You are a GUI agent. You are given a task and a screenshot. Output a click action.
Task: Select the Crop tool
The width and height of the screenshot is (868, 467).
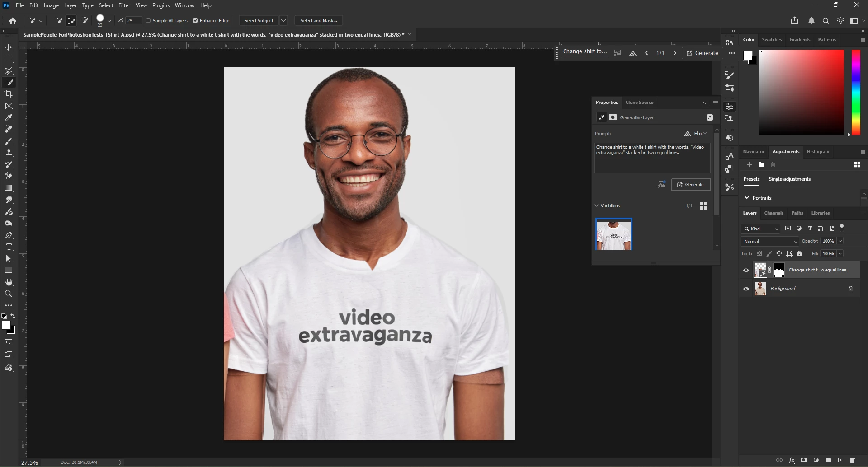point(9,94)
